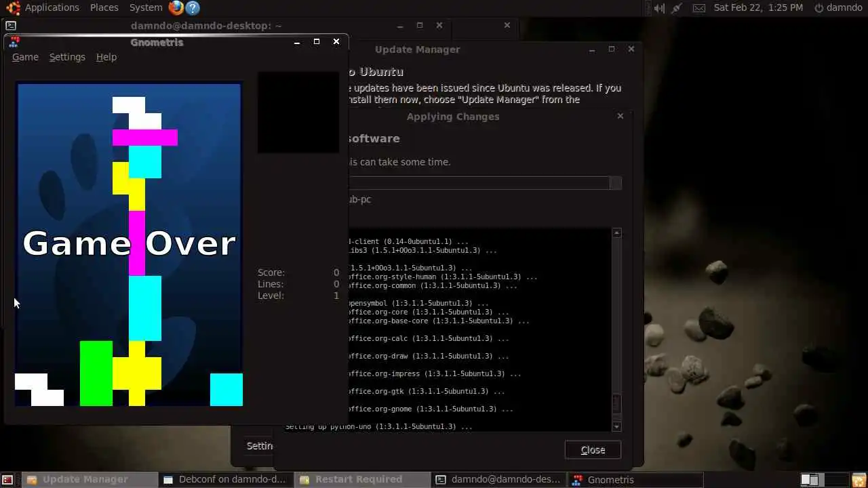Switch to Debconf on damndo-d... taskbar entry
Image resolution: width=868 pixels, height=488 pixels.
(x=226, y=480)
